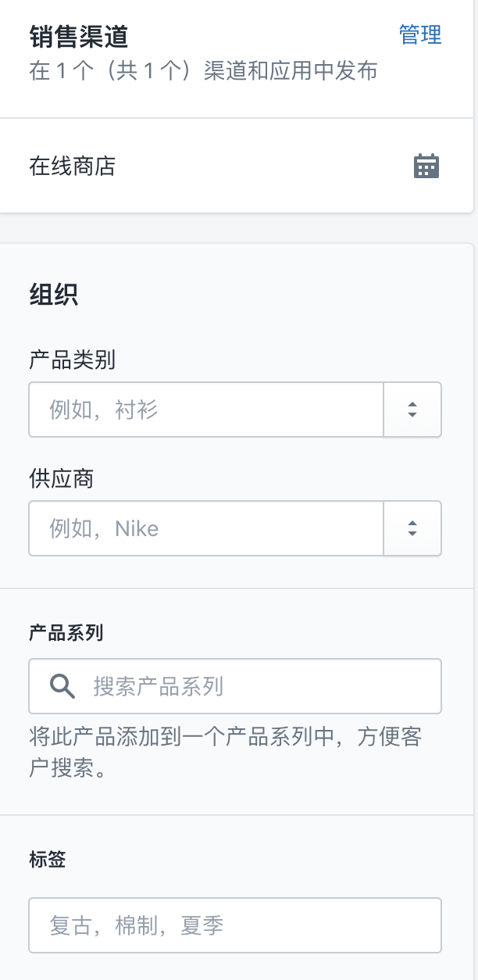Viewport: 478px width, 980px height.
Task: Click the down triangle in 供应商 selector
Action: 412,534
